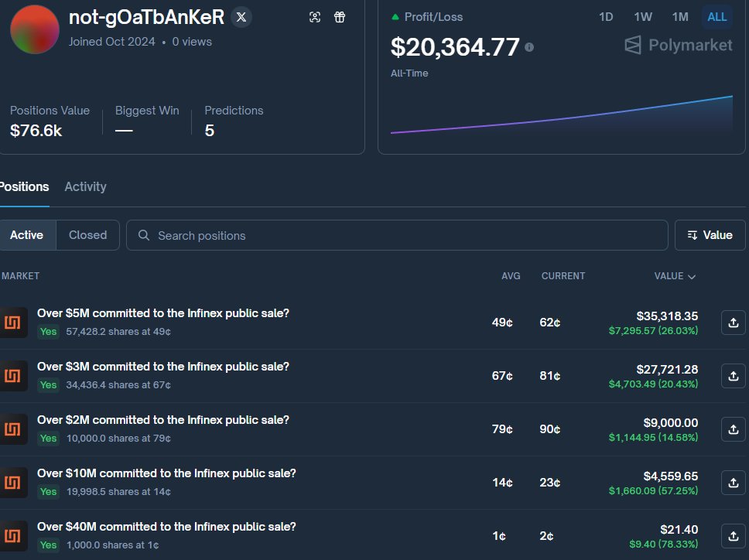Click the scan/QR profile icon
The width and height of the screenshot is (749, 560).
[x=315, y=17]
